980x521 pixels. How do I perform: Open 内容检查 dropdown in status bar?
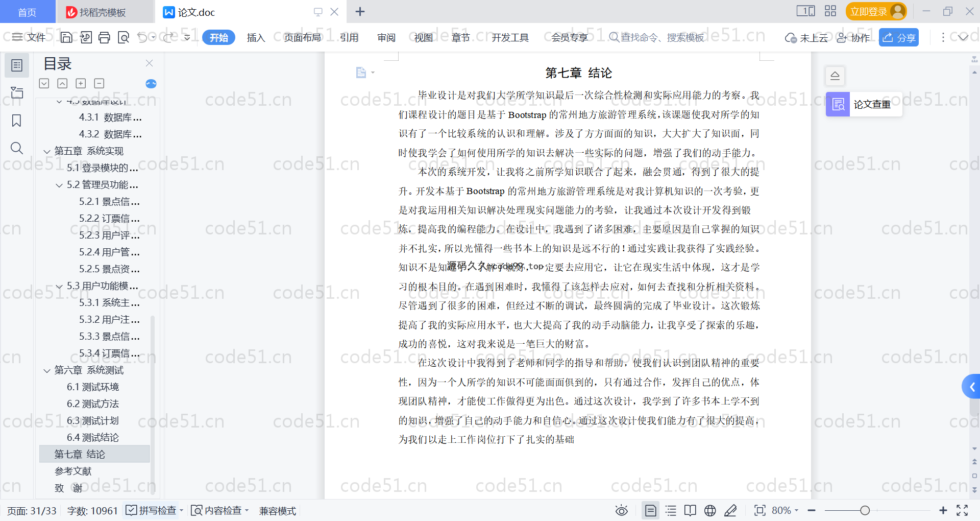tap(220, 510)
